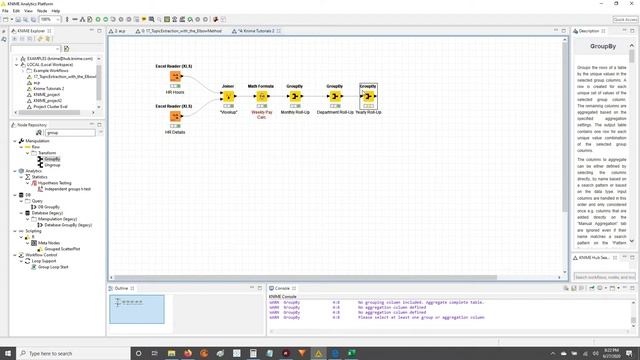Click the Pin Console icon

pos(592,288)
